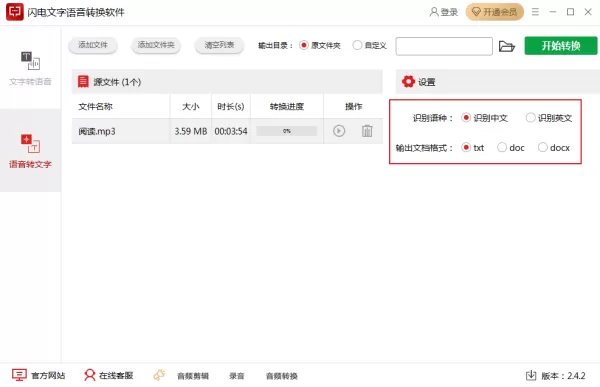Click 时长(s) column header
The image size is (600, 387).
(231, 106)
